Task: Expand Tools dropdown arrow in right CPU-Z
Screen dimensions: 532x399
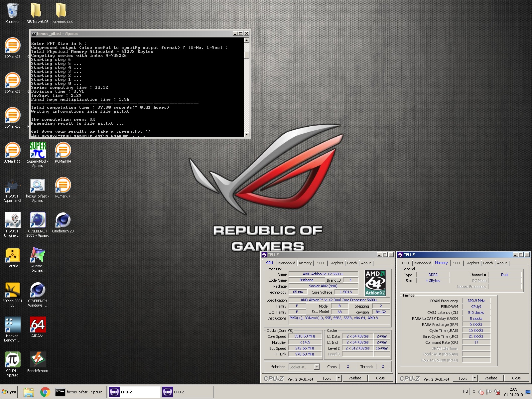Action: click(x=474, y=378)
